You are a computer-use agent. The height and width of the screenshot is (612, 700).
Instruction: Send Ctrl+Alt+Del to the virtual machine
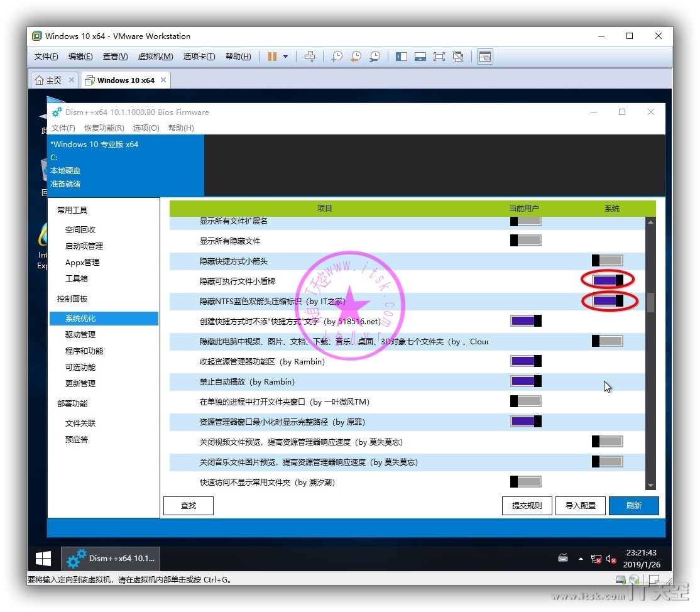tap(309, 57)
